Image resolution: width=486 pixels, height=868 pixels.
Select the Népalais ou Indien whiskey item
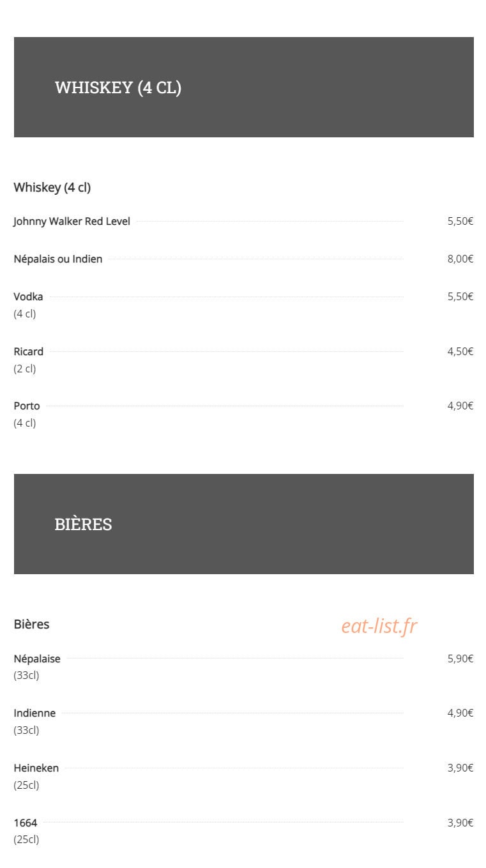point(58,259)
